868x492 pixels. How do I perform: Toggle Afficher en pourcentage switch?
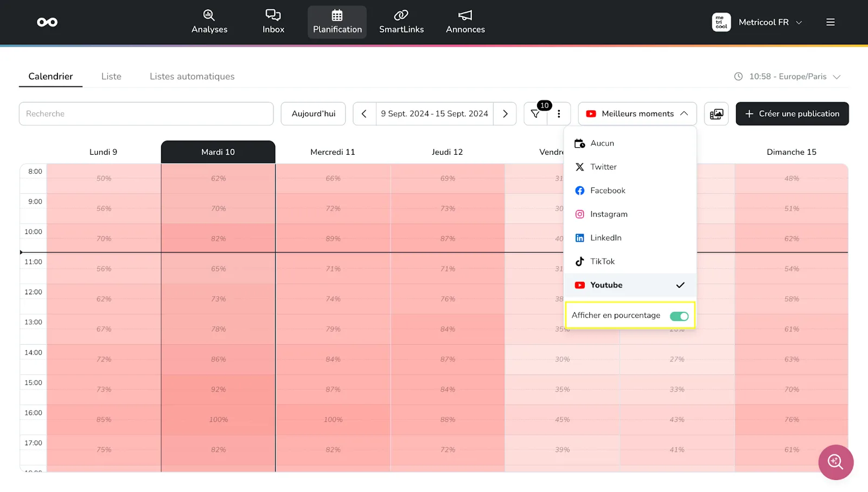tap(679, 316)
